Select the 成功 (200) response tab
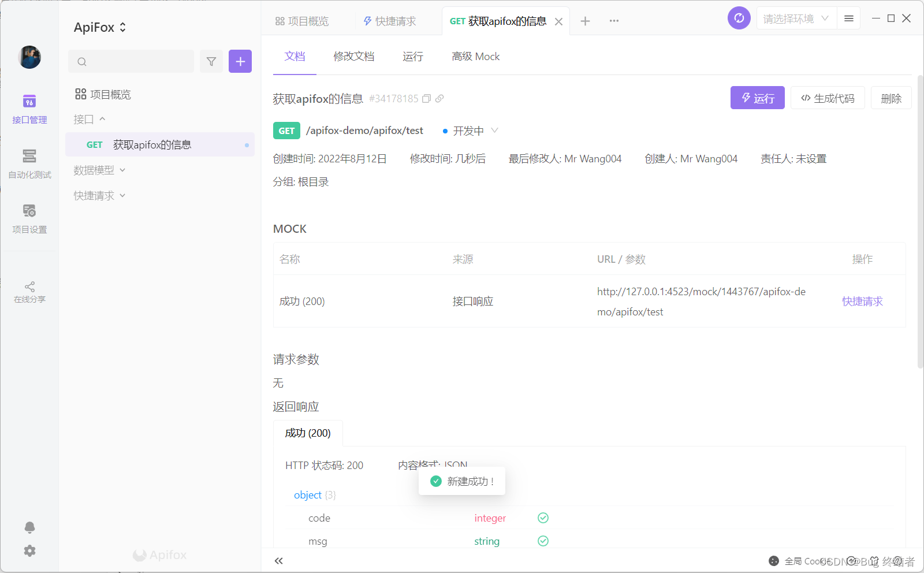This screenshot has width=924, height=573. 308,433
